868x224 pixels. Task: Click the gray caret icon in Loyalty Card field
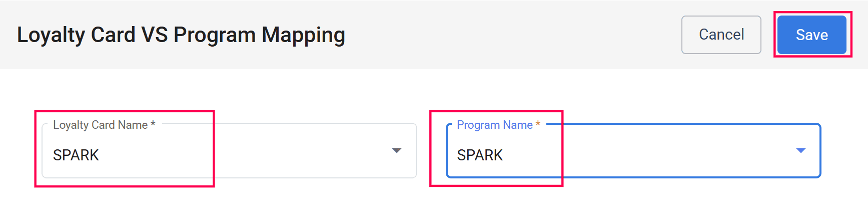click(x=397, y=150)
